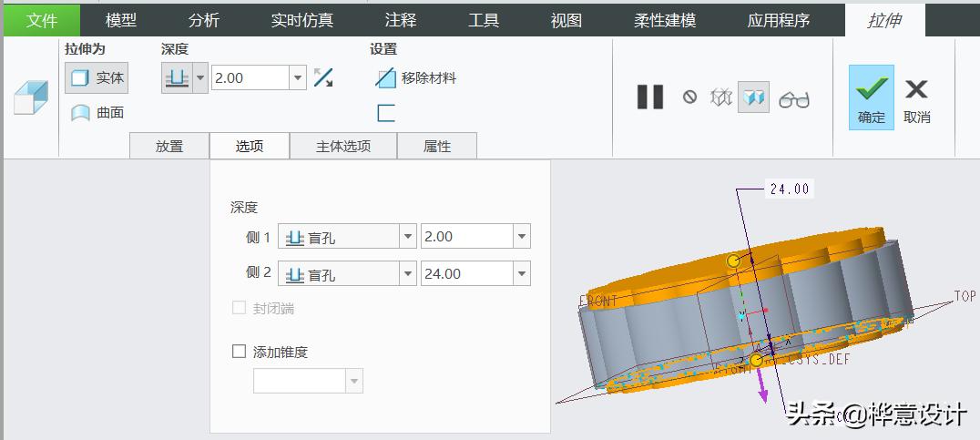Click the 拉伸 active tab
Screen dimensions: 980x440
(884, 20)
